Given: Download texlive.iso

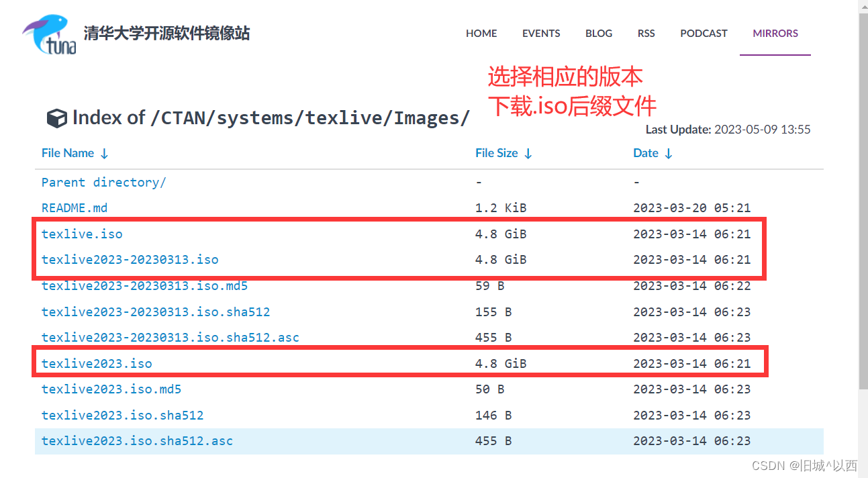Looking at the screenshot, I should tap(82, 234).
